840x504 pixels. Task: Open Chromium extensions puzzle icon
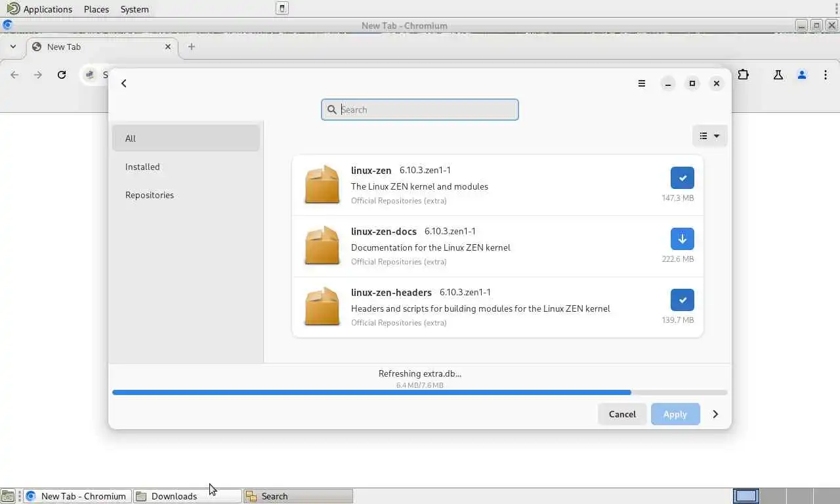[743, 75]
